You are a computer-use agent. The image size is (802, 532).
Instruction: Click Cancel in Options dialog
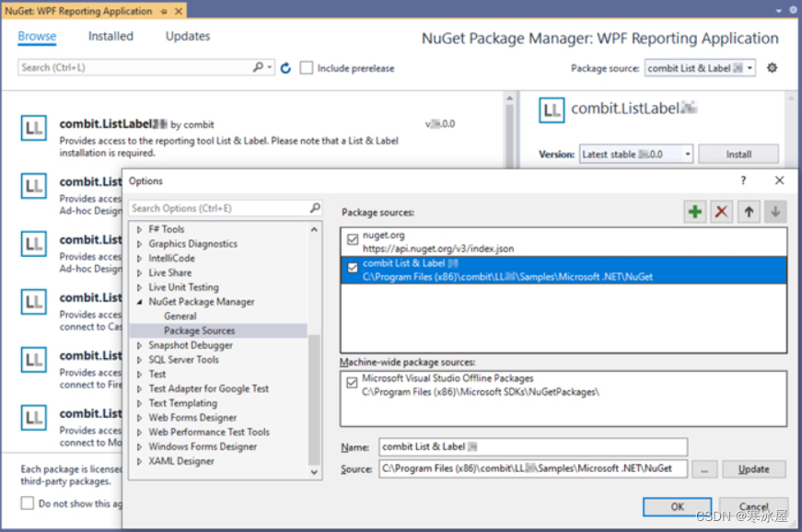pos(753,506)
